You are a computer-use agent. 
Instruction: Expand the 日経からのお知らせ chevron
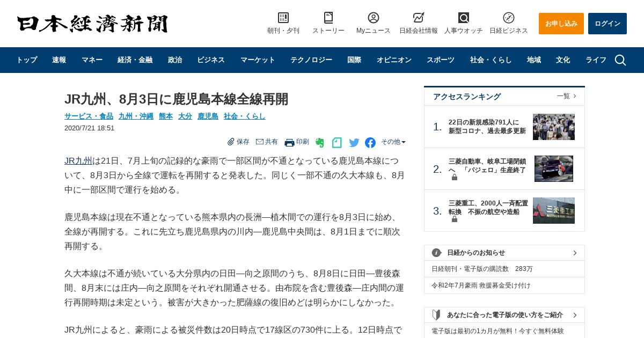(x=575, y=253)
